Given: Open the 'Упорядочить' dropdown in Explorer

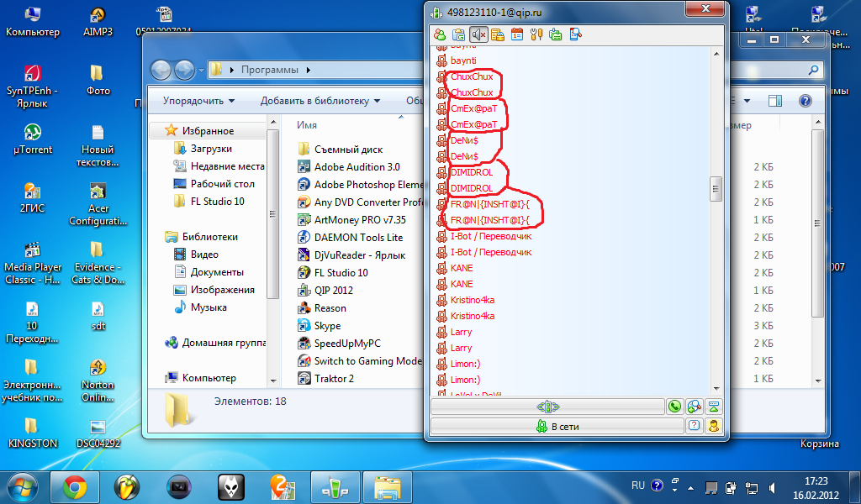Looking at the screenshot, I should pyautogui.click(x=198, y=101).
